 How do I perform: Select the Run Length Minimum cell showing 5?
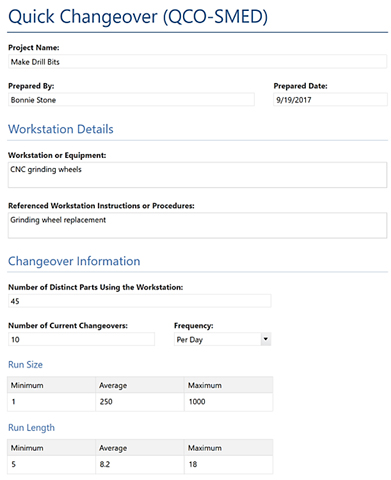coord(52,464)
